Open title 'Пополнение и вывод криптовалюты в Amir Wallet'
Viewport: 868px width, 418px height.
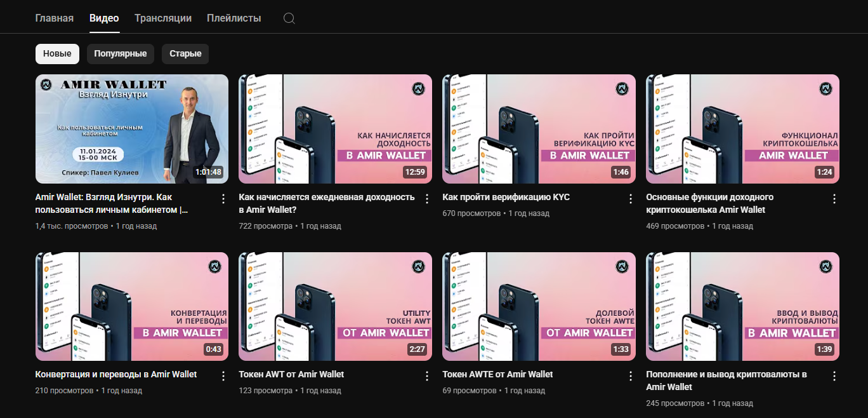point(727,381)
